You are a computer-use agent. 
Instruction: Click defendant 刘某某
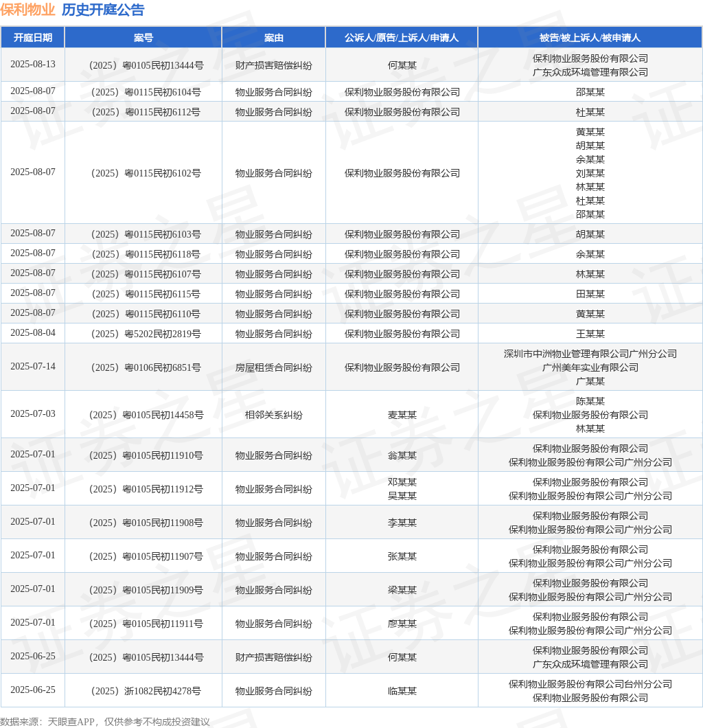590,173
